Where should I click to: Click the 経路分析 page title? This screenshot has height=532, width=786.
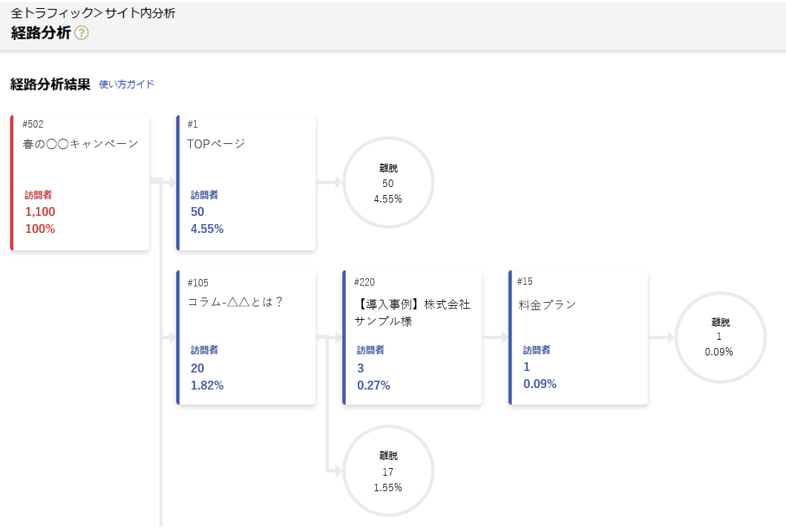click(x=41, y=33)
